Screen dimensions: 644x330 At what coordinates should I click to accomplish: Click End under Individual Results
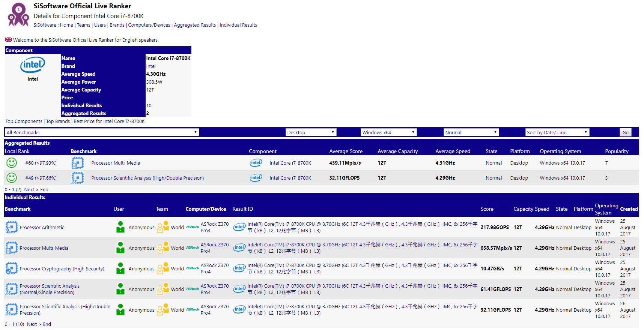coord(47,324)
